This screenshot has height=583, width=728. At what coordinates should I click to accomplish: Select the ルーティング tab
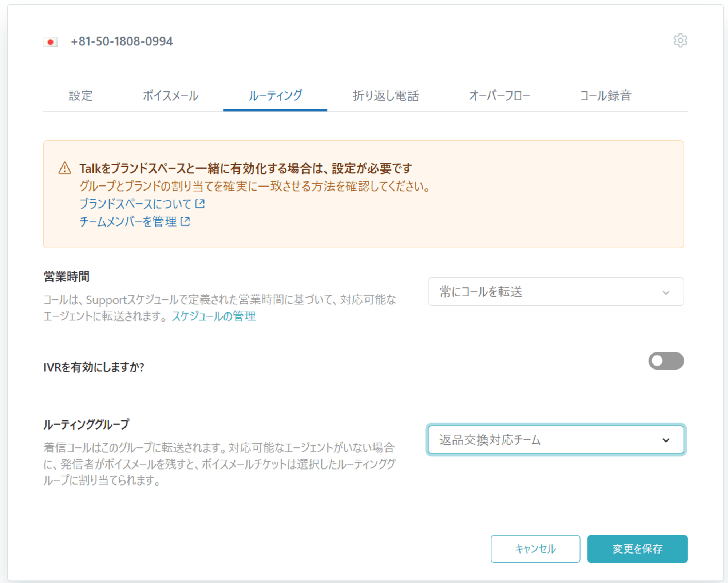(x=275, y=96)
